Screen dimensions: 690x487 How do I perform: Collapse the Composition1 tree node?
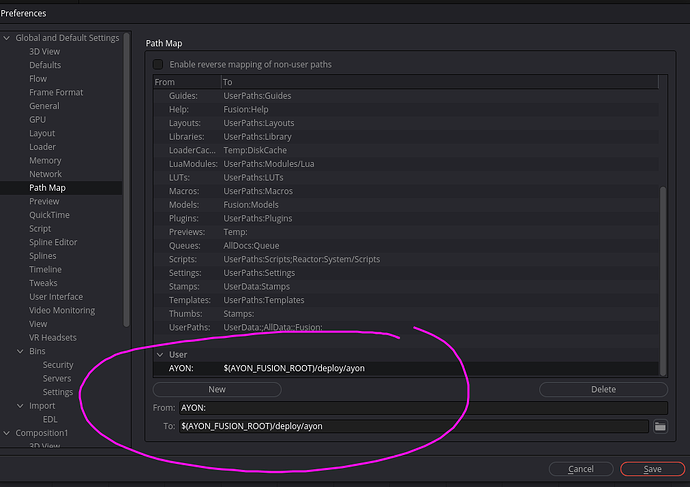(x=8, y=433)
